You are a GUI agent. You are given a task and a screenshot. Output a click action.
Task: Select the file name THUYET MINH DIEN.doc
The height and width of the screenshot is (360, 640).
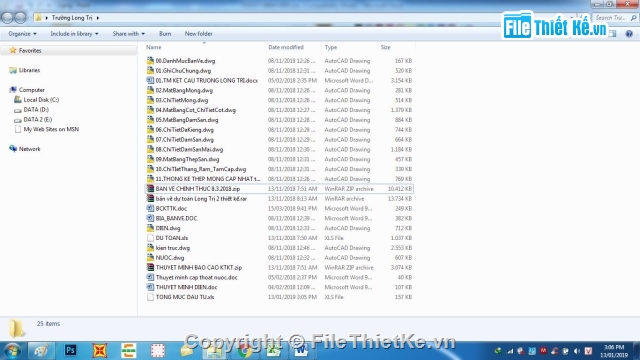pyautogui.click(x=187, y=287)
